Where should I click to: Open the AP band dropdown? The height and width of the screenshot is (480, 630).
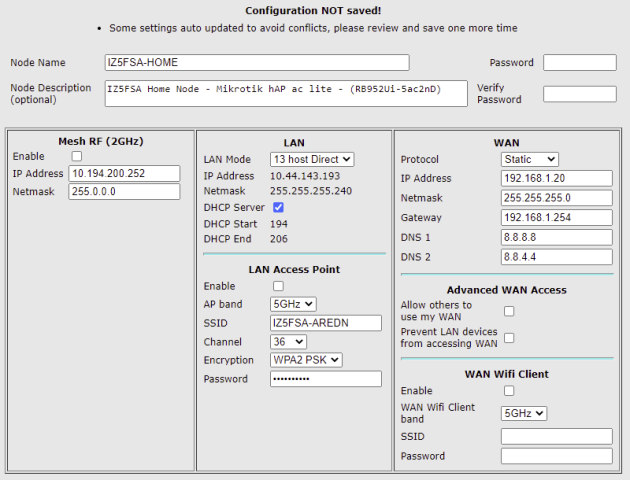[x=293, y=304]
